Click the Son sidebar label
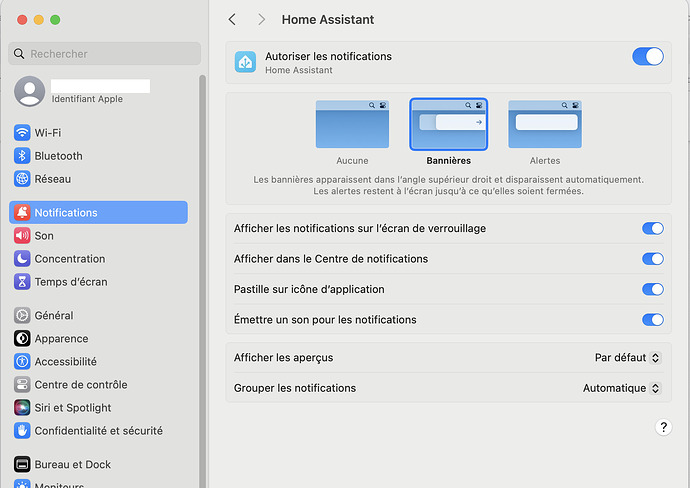690x488 pixels. (44, 236)
